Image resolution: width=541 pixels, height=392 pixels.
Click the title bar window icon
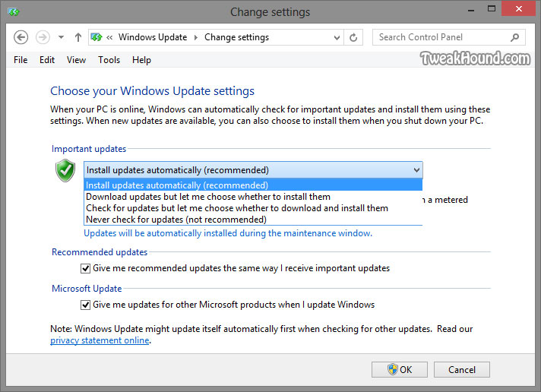(x=14, y=12)
